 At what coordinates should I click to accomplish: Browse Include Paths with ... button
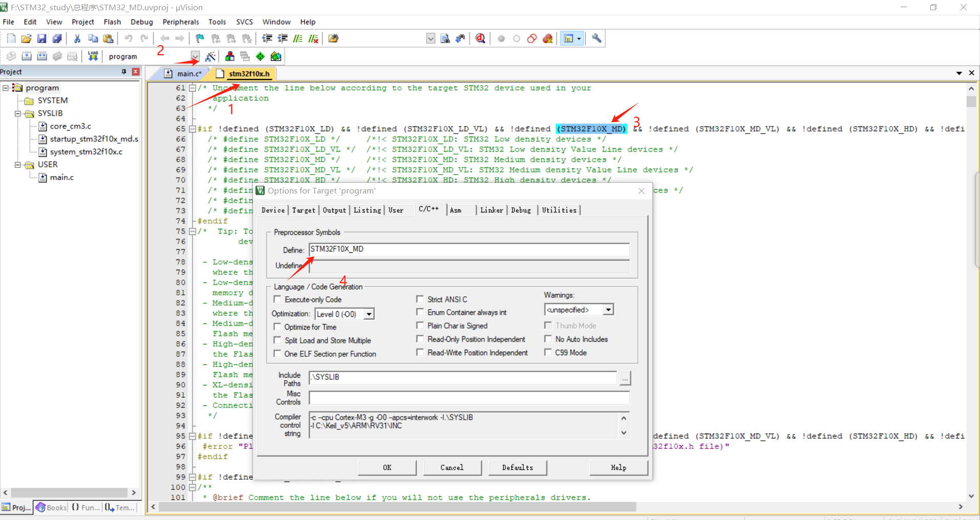(625, 378)
